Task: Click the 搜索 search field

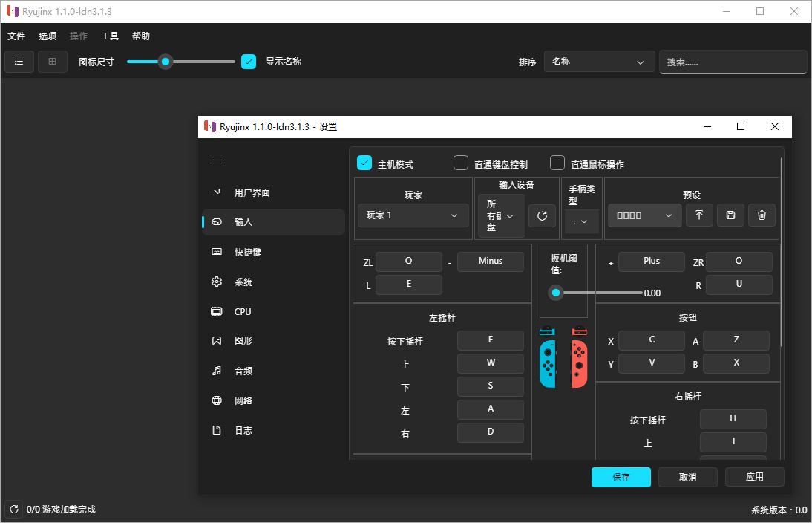Action: point(733,62)
